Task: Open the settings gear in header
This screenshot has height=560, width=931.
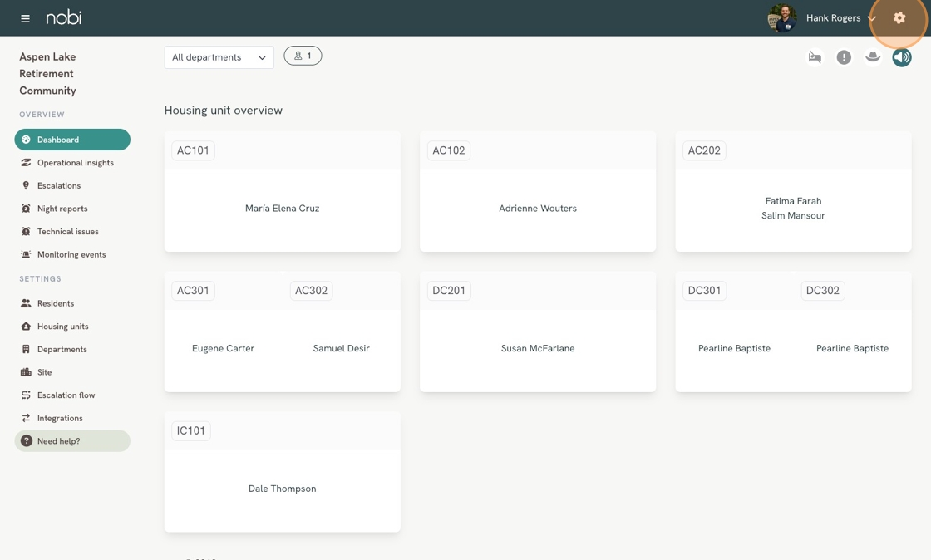Action: (x=899, y=17)
